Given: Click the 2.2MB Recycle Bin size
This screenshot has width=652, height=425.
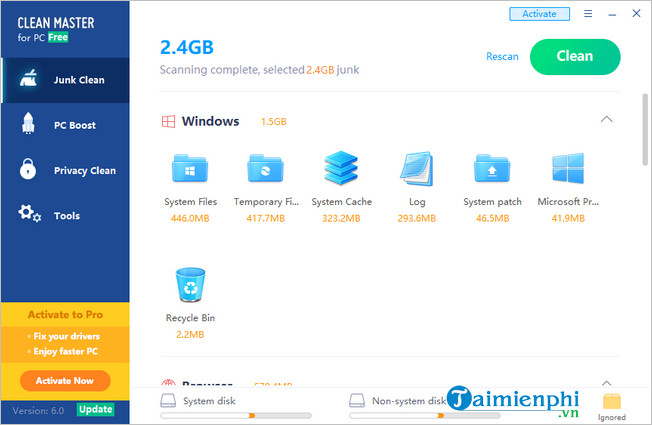Looking at the screenshot, I should click(190, 334).
